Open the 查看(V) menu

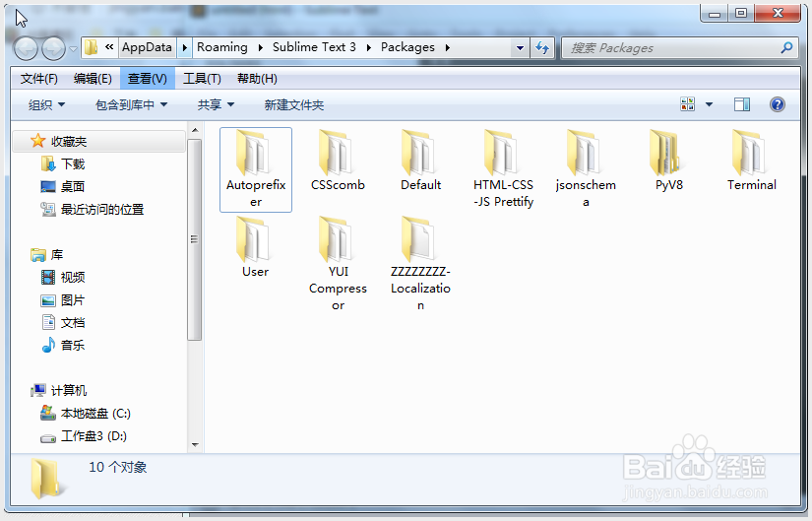tap(148, 78)
